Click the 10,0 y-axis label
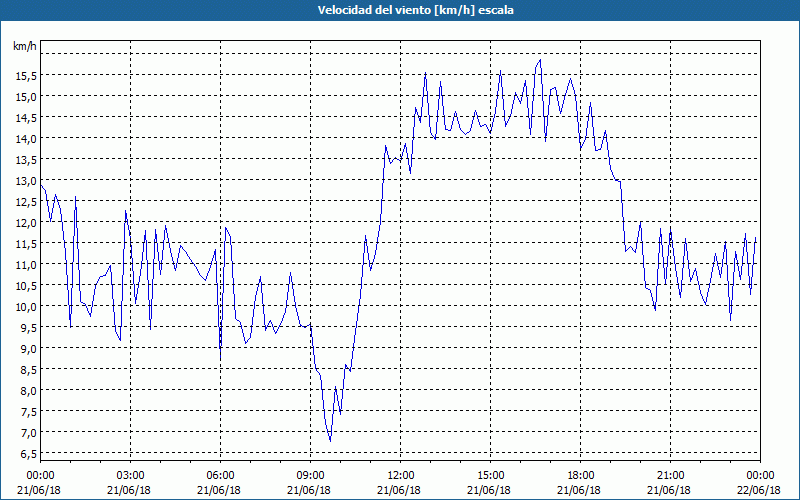This screenshot has height=500, width=800. (26, 306)
